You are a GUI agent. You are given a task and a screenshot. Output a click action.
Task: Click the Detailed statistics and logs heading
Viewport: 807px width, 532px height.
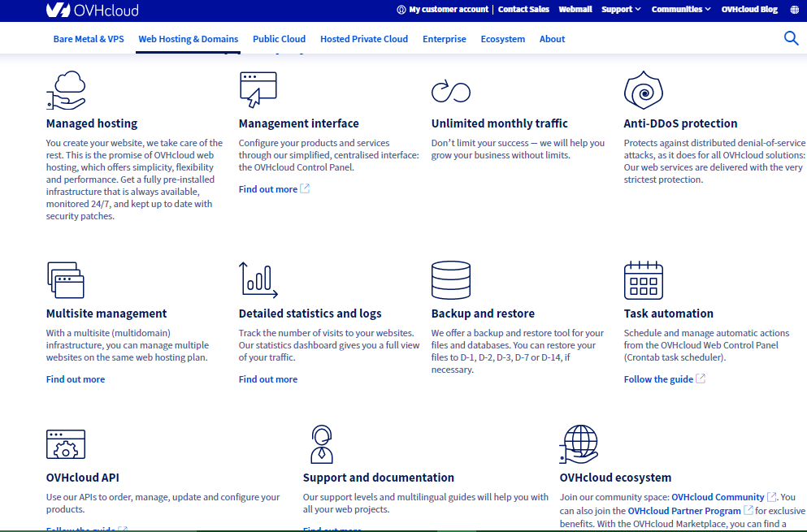point(310,314)
